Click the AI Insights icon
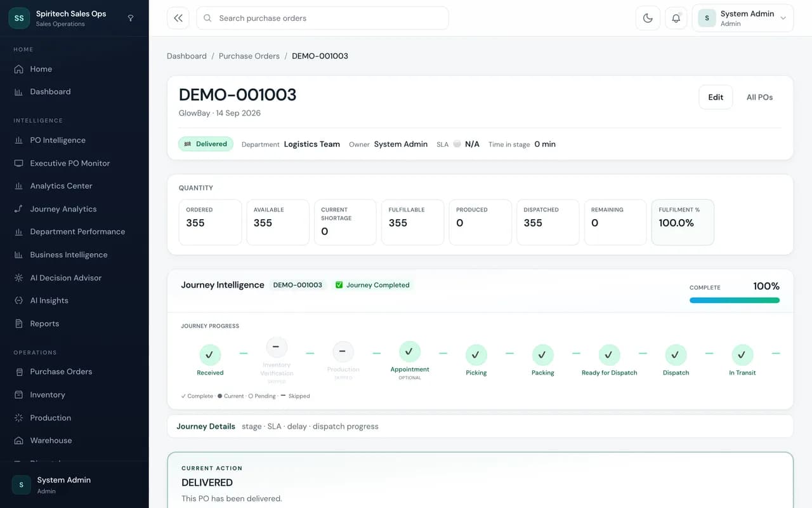Screen dimensions: 812x508 click(18, 300)
